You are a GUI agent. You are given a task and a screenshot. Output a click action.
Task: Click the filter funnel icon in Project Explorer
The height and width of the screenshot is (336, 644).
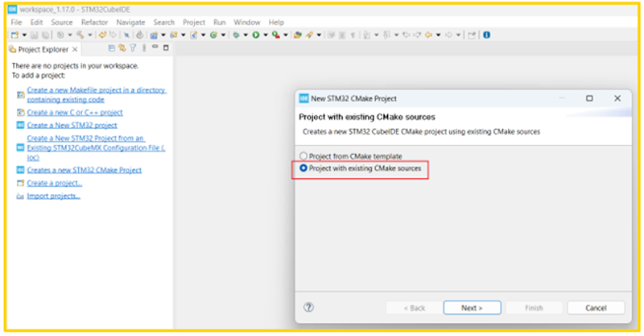133,48
